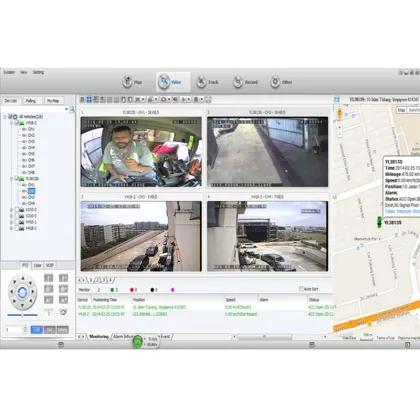Click the search magnifier in device list

pyautogui.click(x=72, y=109)
